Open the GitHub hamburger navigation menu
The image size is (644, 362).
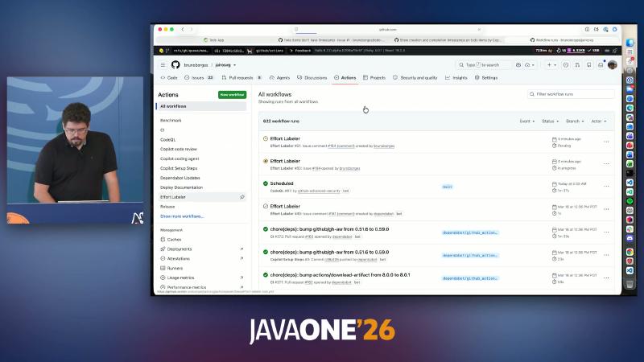coord(163,65)
